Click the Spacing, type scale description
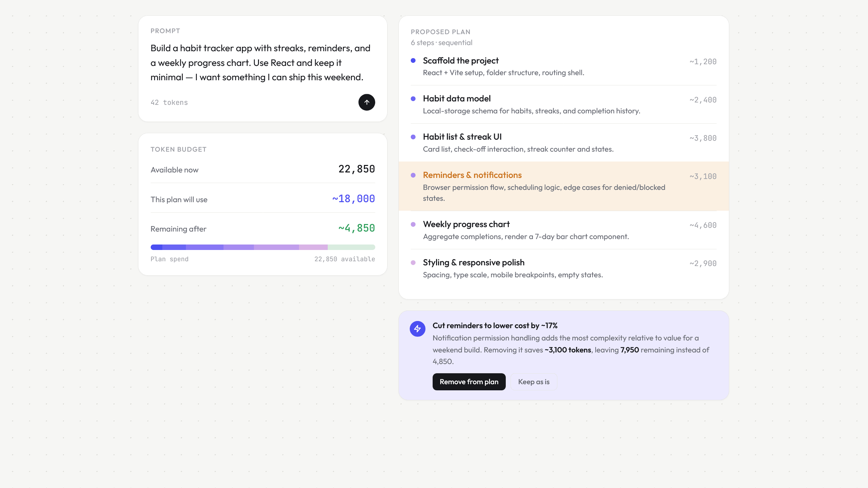 pos(513,275)
